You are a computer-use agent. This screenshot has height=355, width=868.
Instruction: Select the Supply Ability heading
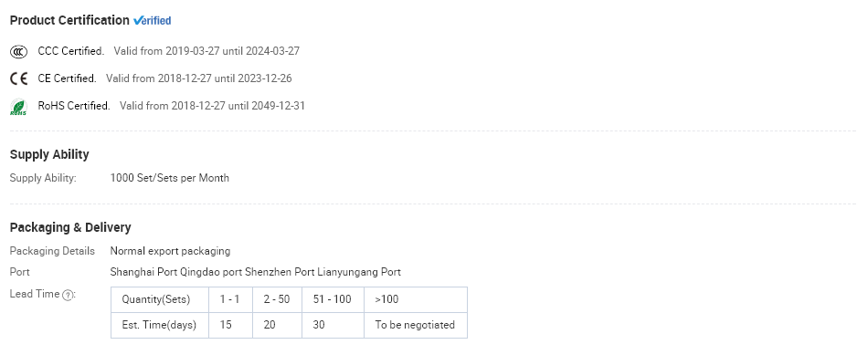click(x=49, y=155)
